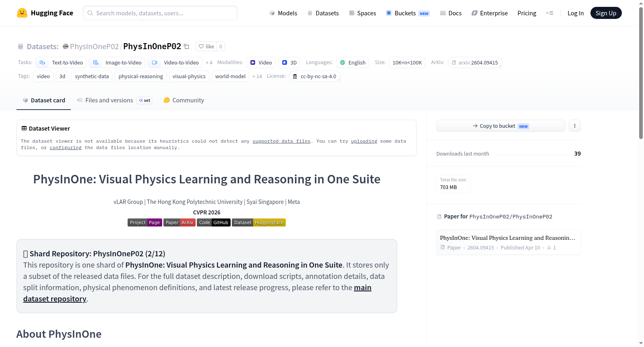Open the PhysInOneP02 owner profile link
This screenshot has height=347, width=644.
pos(94,46)
